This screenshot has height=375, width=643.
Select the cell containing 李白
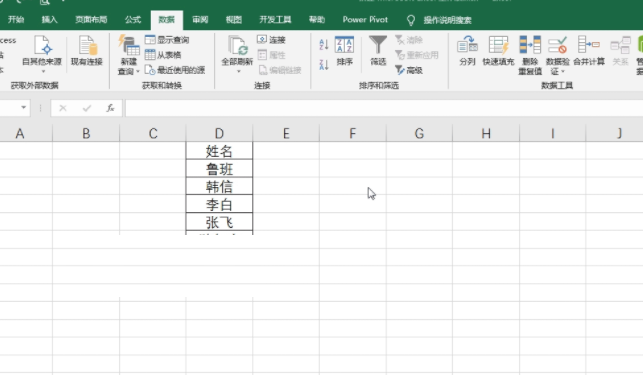coord(219,204)
